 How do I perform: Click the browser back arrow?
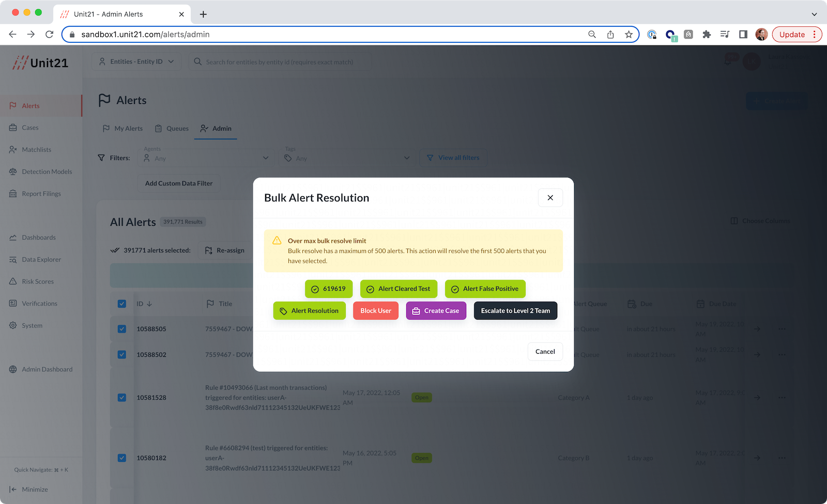(13, 35)
